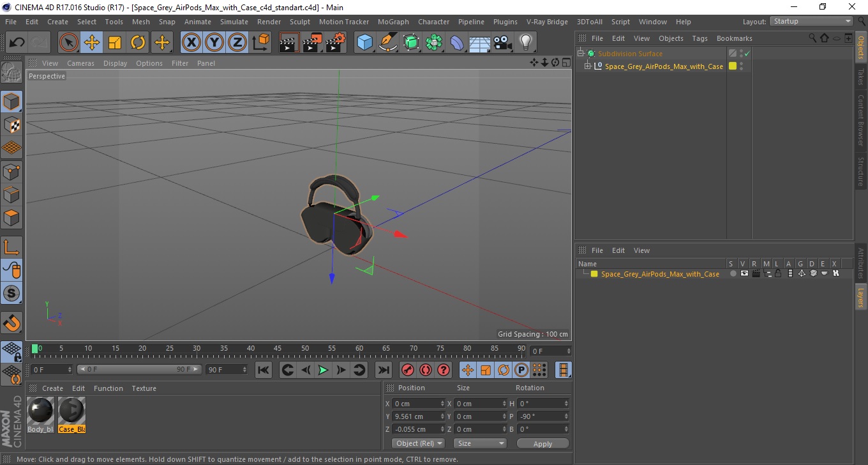The height and width of the screenshot is (465, 868).
Task: Switch to Model mode
Action: [x=11, y=102]
